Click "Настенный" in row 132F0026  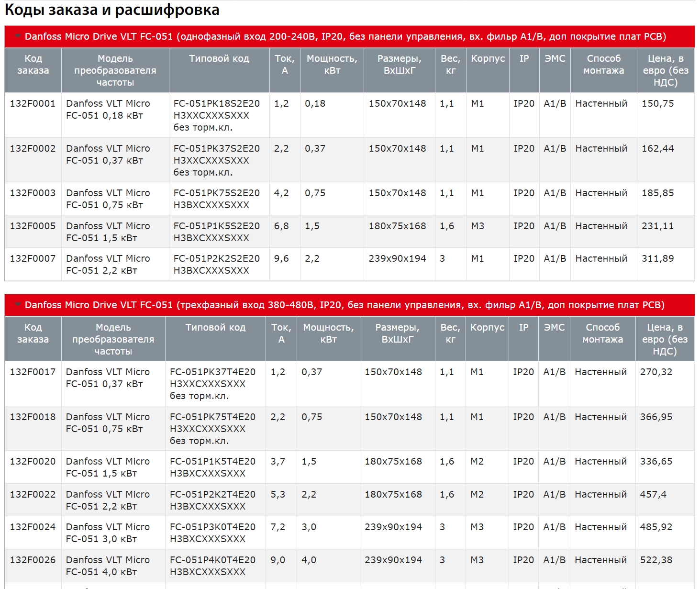[601, 560]
